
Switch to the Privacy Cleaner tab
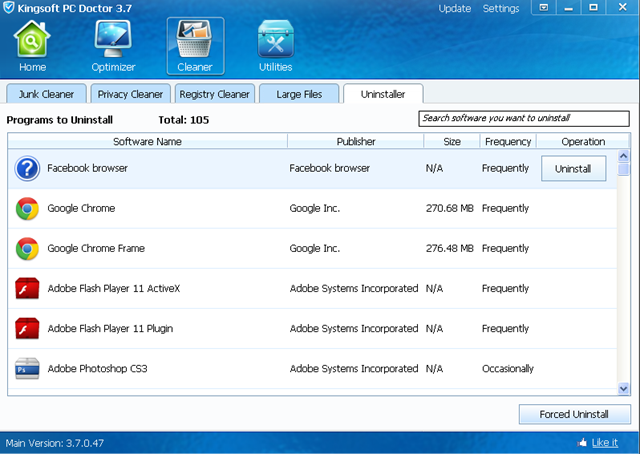coord(130,94)
